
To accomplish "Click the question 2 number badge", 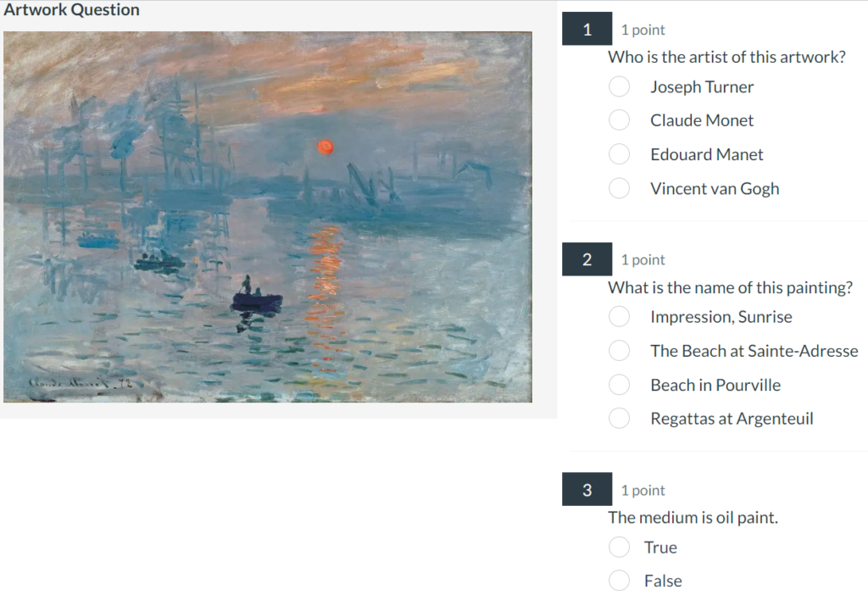I will (x=587, y=259).
